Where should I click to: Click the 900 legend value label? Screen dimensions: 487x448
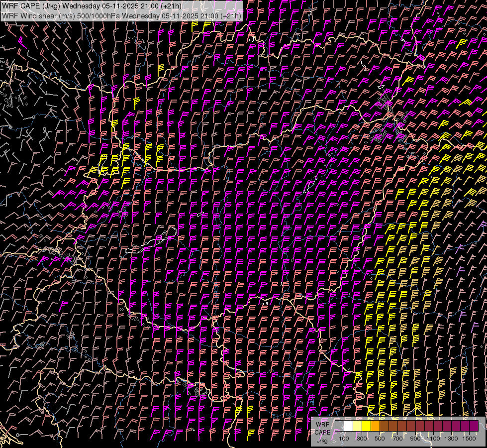point(415,439)
